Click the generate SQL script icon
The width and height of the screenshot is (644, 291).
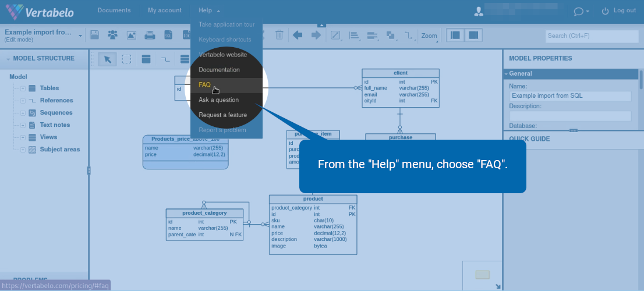click(x=168, y=36)
